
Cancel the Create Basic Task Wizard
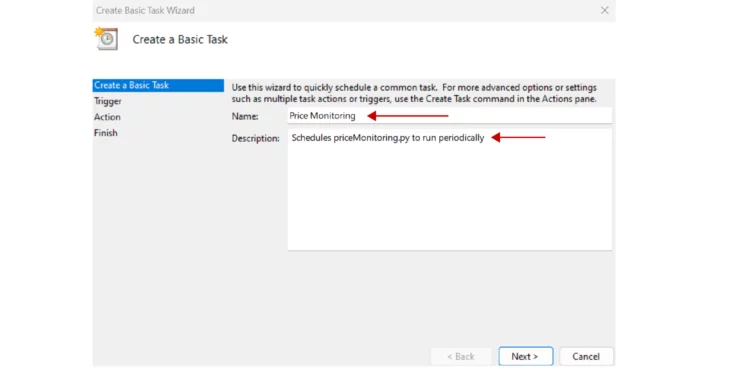tap(586, 356)
